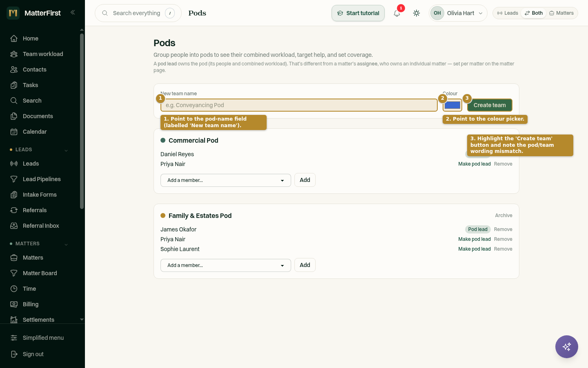Select Matters view mode
This screenshot has height=368, width=588.
[x=561, y=13]
